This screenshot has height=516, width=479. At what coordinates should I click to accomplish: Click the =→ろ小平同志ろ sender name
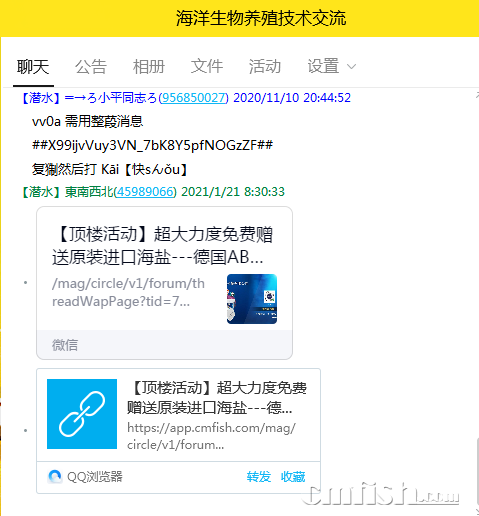pyautogui.click(x=110, y=98)
